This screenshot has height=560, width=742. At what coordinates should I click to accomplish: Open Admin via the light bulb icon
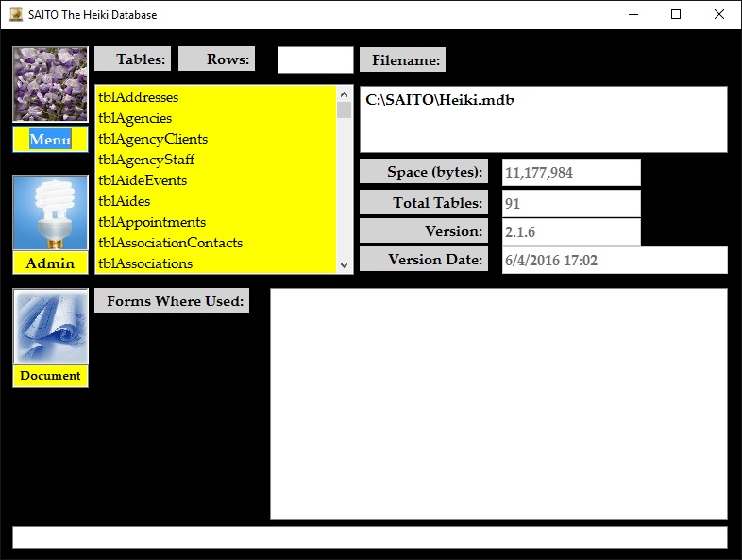[x=50, y=212]
